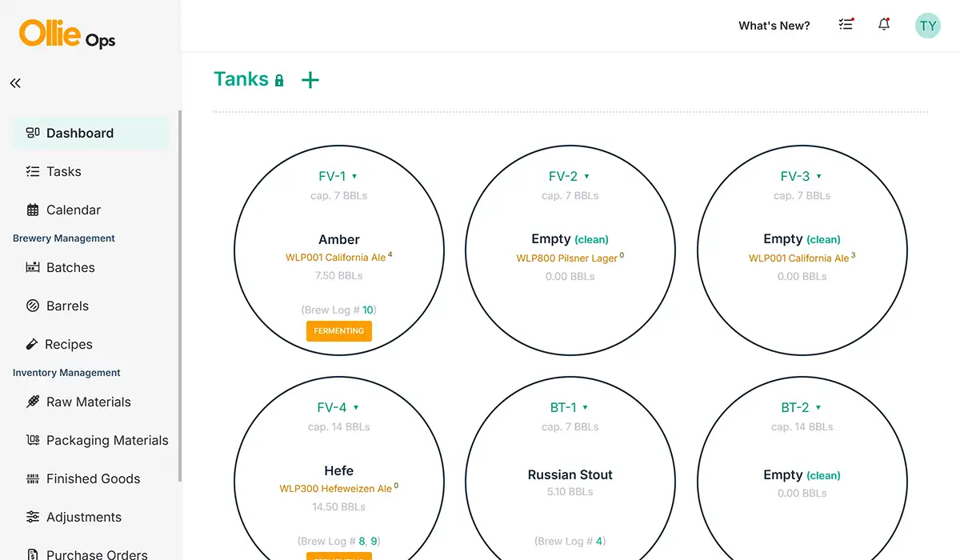Click the lock icon next to Tanks
This screenshot has height=560, width=960.
coord(278,80)
